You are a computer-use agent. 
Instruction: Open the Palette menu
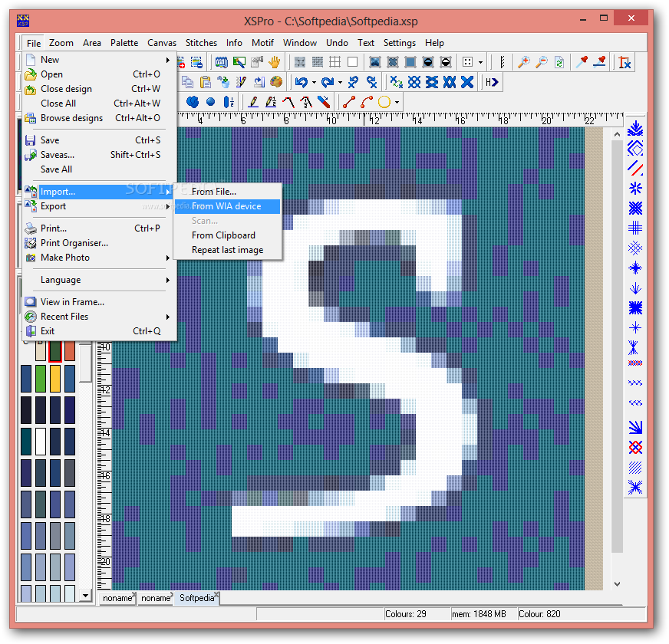coord(124,43)
